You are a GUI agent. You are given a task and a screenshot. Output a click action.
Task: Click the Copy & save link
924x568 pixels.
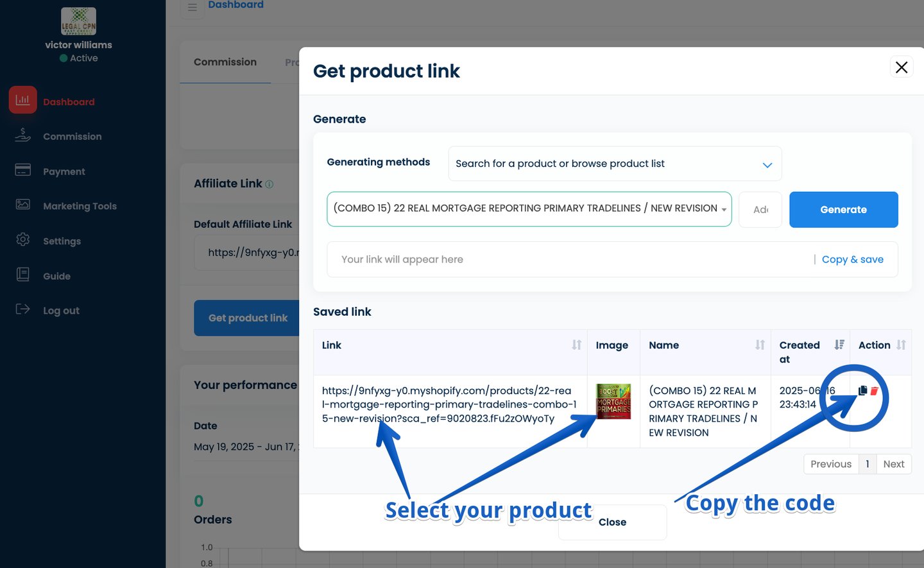click(x=852, y=259)
